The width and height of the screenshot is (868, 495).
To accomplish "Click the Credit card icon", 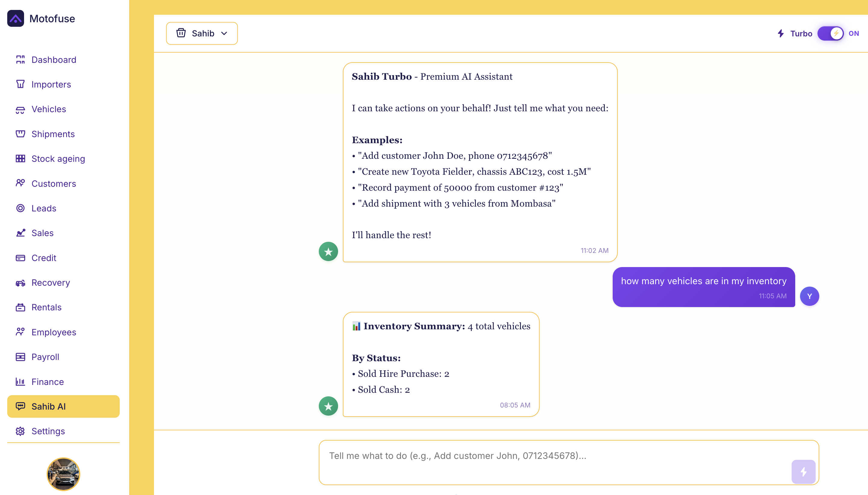I will click(20, 258).
